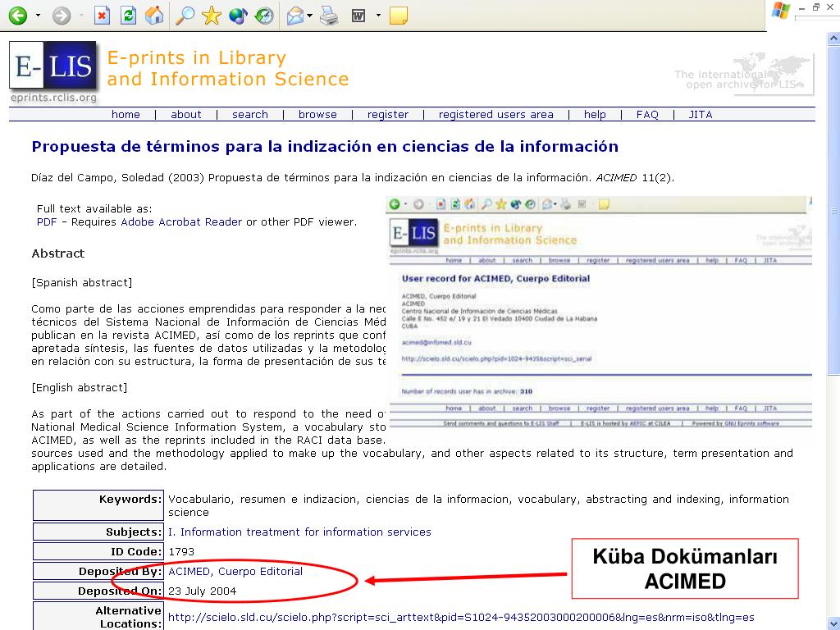
Task: Click the Mail envelope icon
Action: 295,16
